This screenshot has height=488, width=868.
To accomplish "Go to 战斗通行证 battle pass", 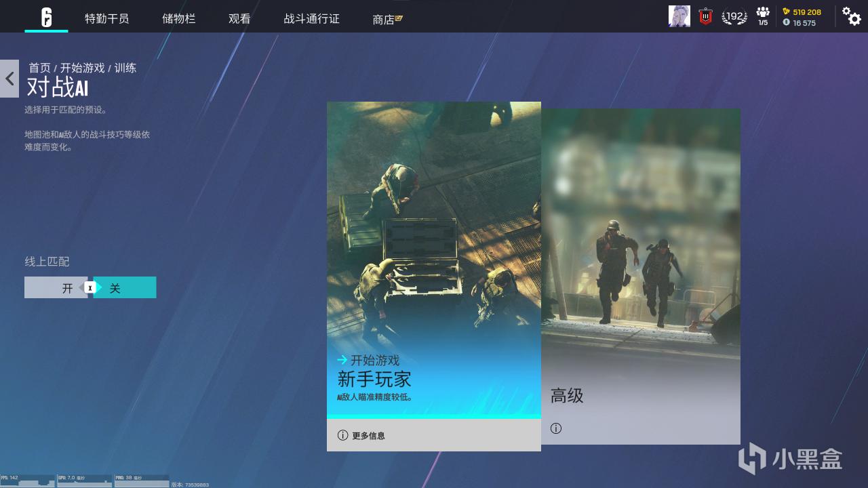I will coord(311,19).
